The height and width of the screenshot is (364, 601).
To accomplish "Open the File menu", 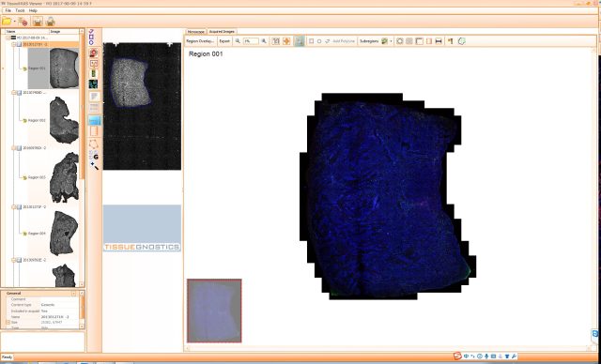I will click(8, 10).
